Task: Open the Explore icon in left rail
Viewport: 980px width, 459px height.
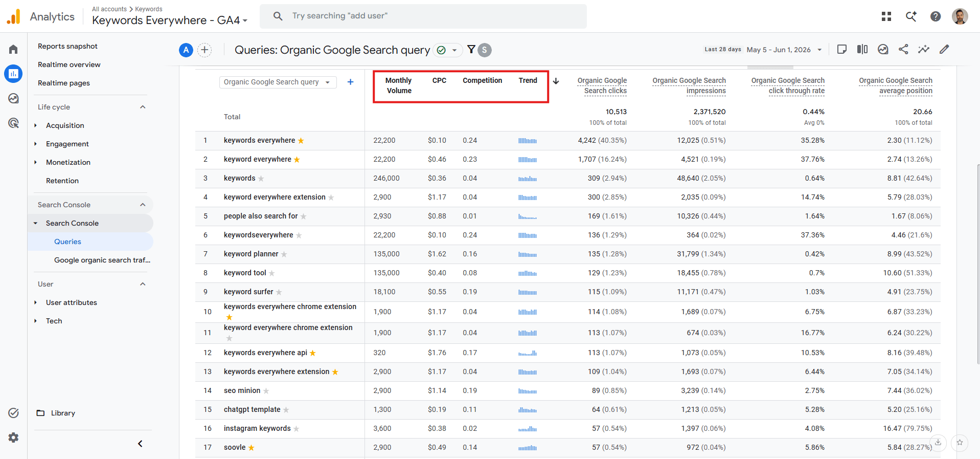Action: tap(13, 98)
